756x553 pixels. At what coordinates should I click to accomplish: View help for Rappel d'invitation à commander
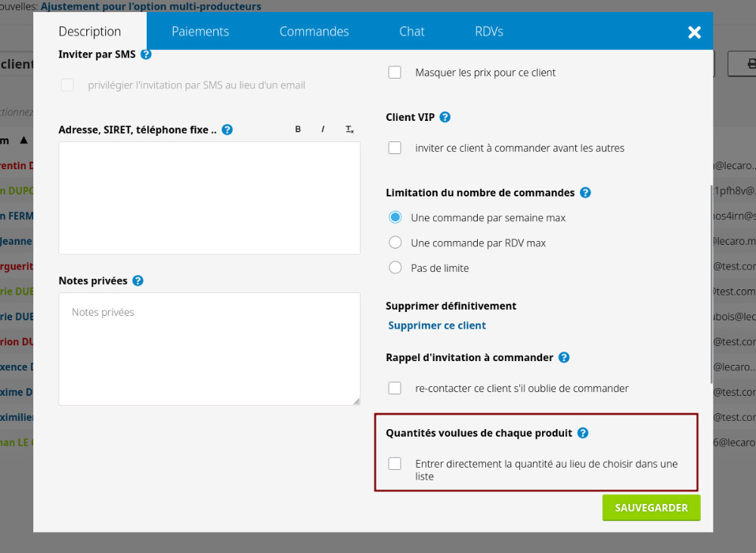tap(564, 357)
